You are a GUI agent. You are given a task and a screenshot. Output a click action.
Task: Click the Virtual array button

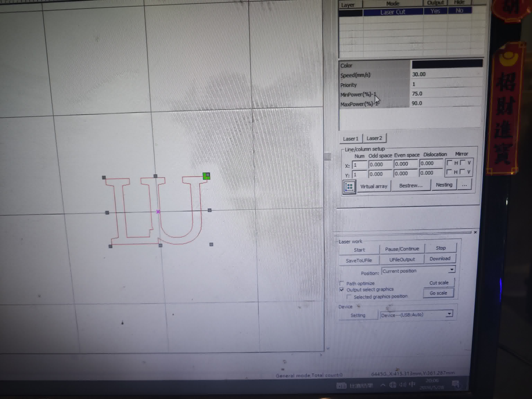(374, 186)
